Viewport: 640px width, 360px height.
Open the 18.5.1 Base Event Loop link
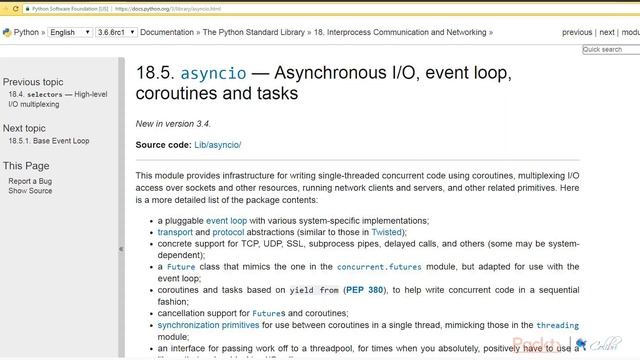[49, 141]
